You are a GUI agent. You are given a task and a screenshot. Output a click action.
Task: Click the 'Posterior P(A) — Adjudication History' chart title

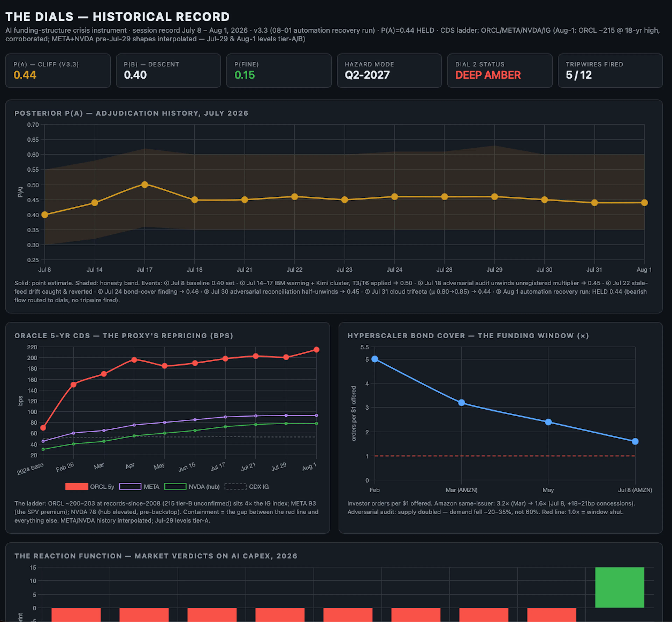coord(131,113)
